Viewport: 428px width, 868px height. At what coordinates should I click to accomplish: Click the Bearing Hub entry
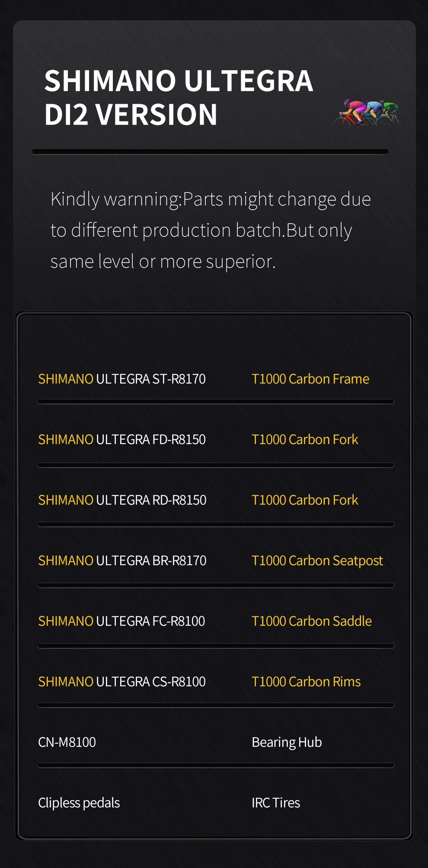pos(287,742)
